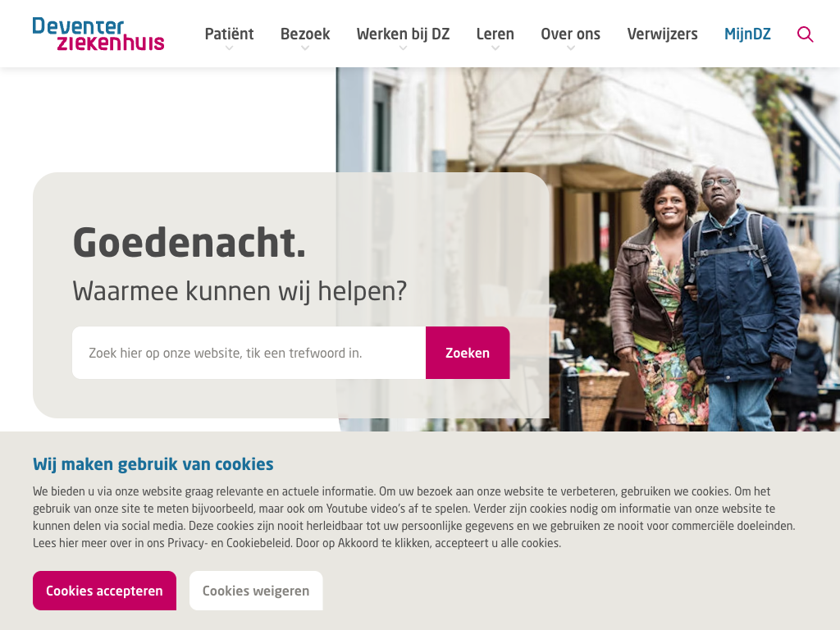Open the Werken bij DZ menu
This screenshot has width=840, height=630.
point(404,34)
